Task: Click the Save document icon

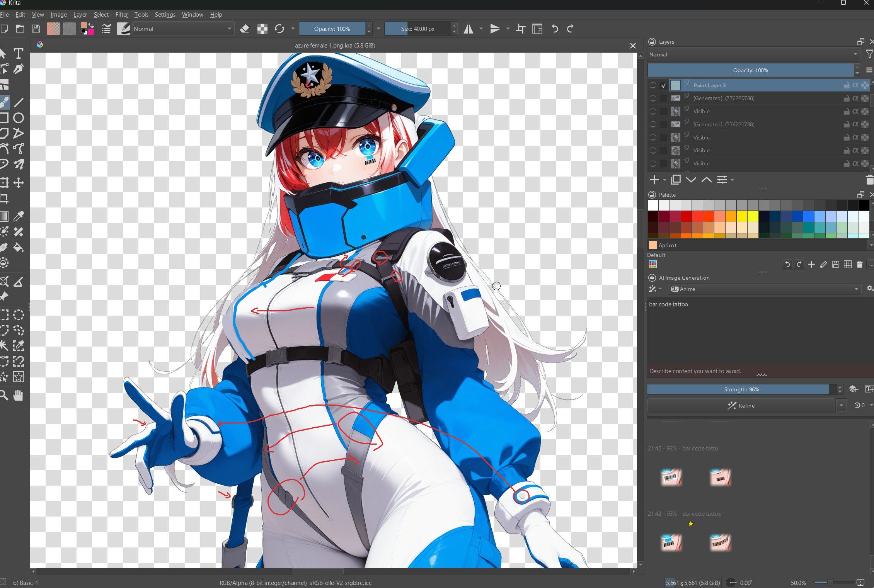Action: [36, 29]
